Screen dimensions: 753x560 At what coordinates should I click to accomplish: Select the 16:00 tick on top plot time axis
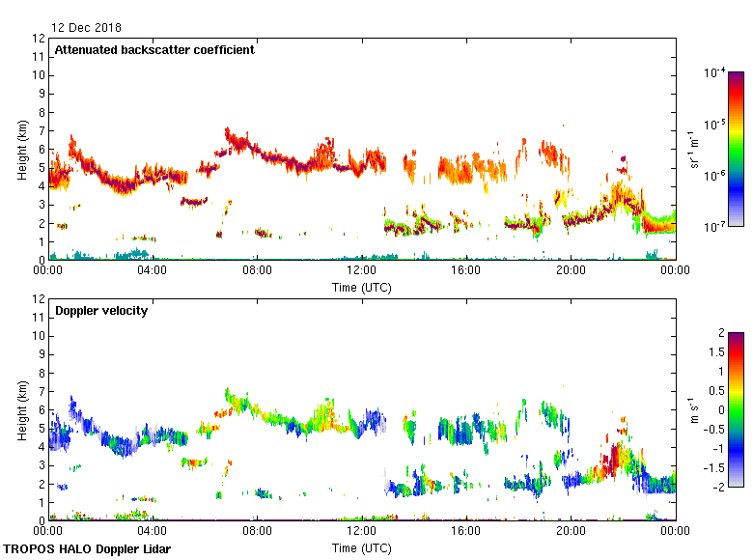tap(466, 271)
